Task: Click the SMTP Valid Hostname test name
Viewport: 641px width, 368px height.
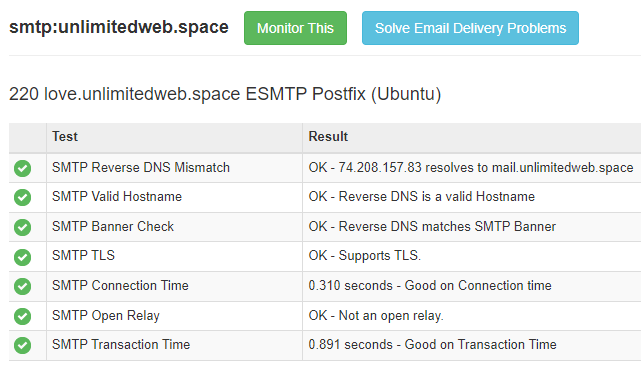Action: point(117,197)
